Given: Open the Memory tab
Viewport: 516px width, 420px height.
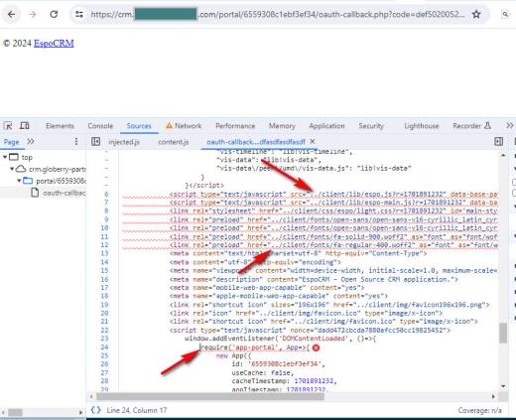Looking at the screenshot, I should (x=282, y=126).
